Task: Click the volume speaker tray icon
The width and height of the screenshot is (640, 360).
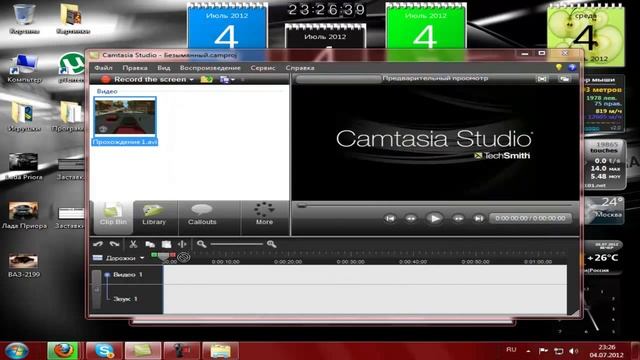Action: [573, 351]
